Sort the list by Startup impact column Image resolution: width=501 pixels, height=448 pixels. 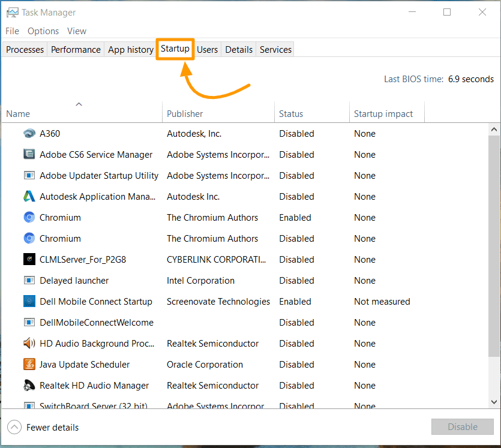pos(387,112)
